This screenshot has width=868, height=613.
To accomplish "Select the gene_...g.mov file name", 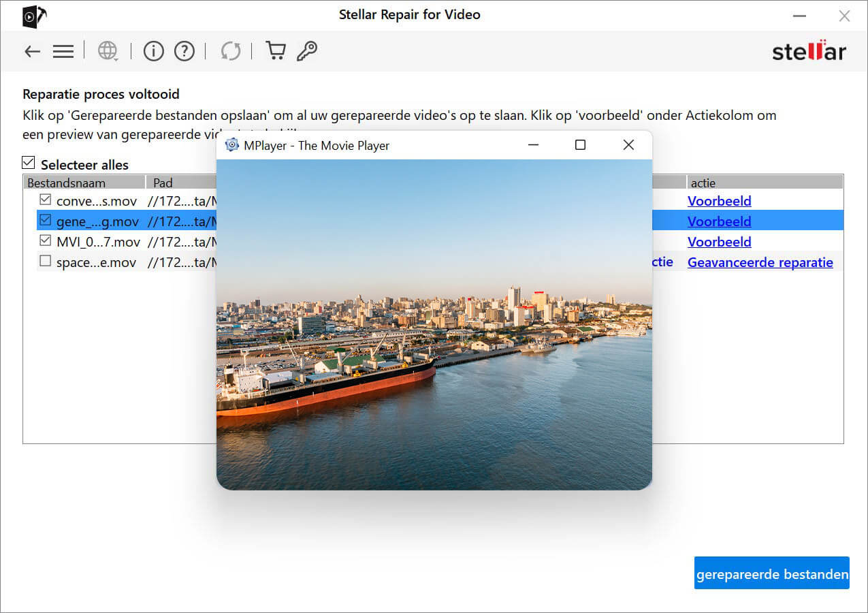I will coord(98,221).
